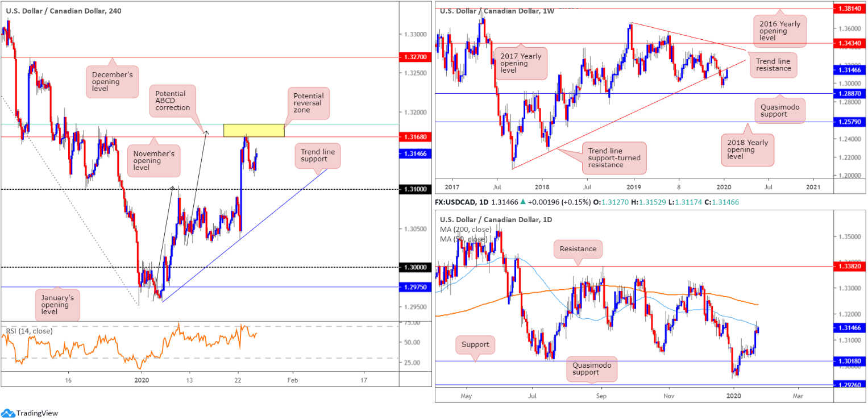The height and width of the screenshot is (420, 868).
Task: Select the Trend line support annotation
Action: [x=318, y=156]
